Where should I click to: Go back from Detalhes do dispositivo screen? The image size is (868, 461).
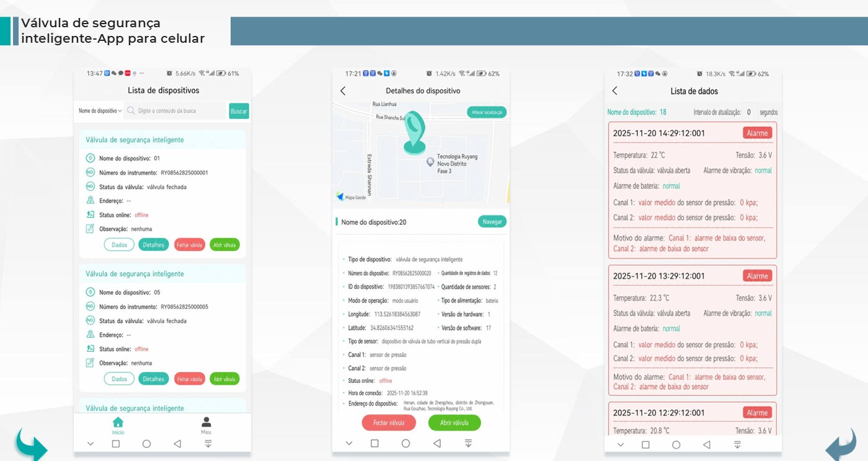point(343,90)
